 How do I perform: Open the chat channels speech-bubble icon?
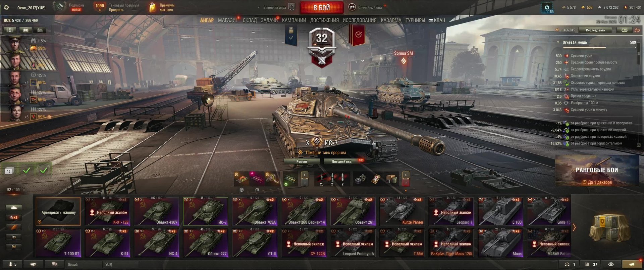point(54,264)
